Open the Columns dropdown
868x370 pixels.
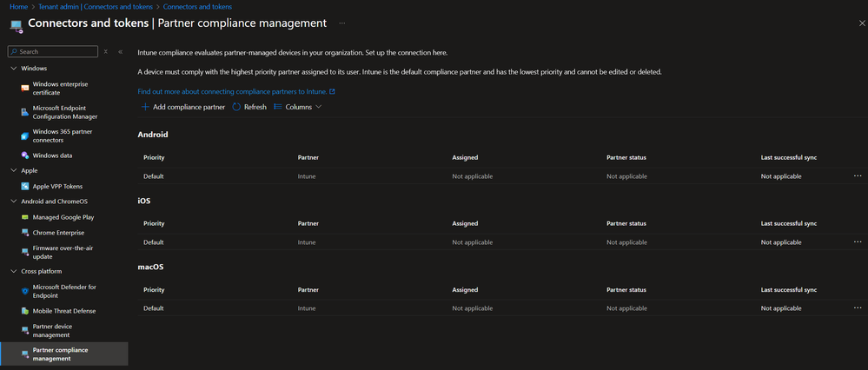(x=297, y=107)
